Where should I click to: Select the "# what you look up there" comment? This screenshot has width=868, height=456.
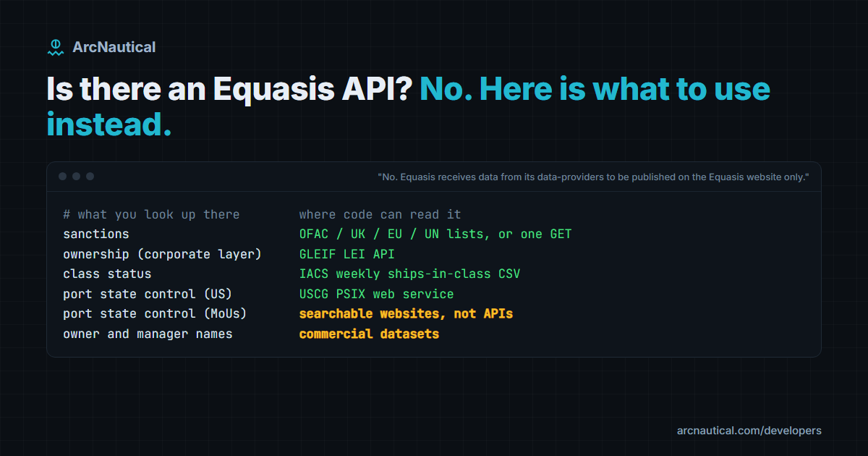click(x=151, y=215)
